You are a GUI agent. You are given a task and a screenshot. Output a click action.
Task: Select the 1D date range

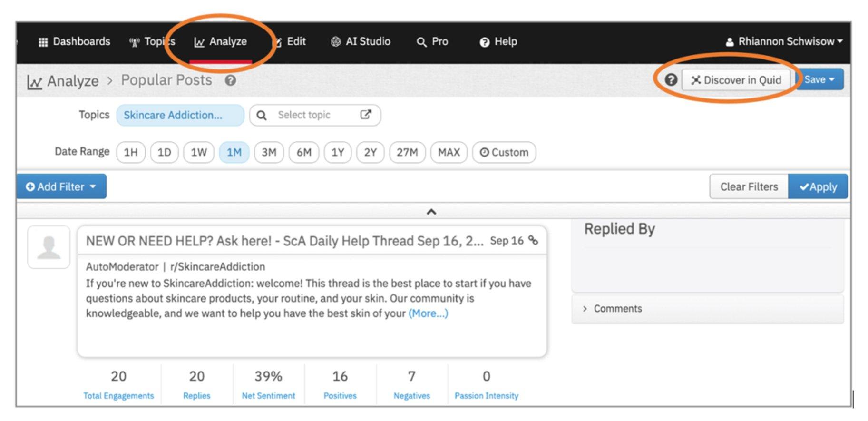[164, 152]
